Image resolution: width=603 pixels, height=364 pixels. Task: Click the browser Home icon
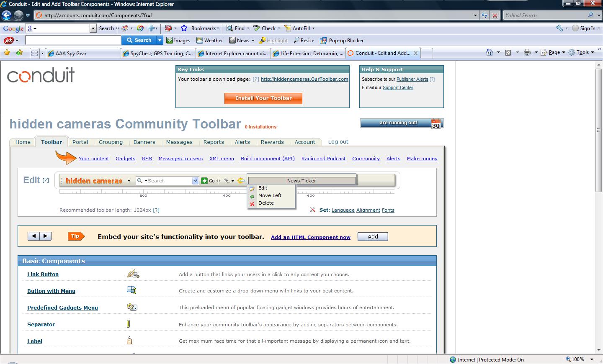(490, 52)
